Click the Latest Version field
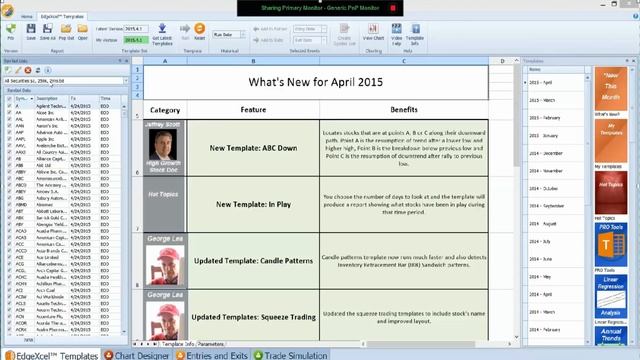The width and height of the screenshot is (640, 360). click(136, 29)
